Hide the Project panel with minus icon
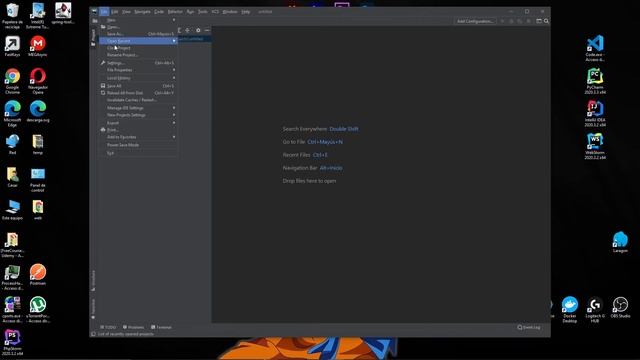 tap(207, 30)
